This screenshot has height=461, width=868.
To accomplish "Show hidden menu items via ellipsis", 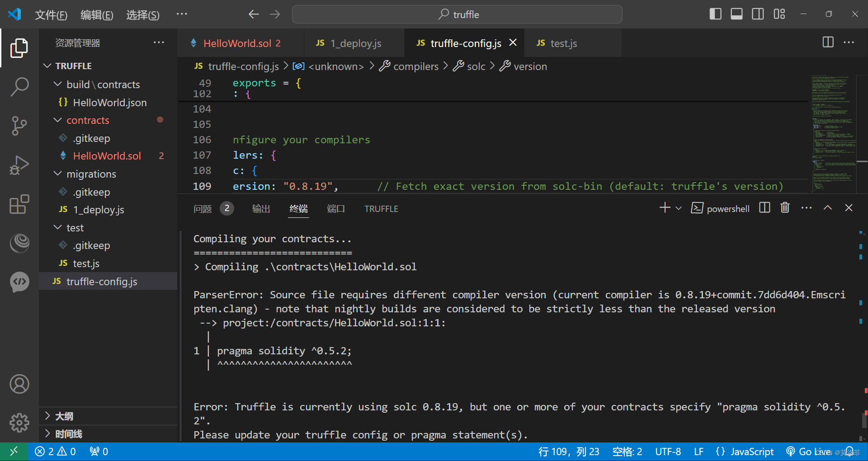I will pos(182,14).
